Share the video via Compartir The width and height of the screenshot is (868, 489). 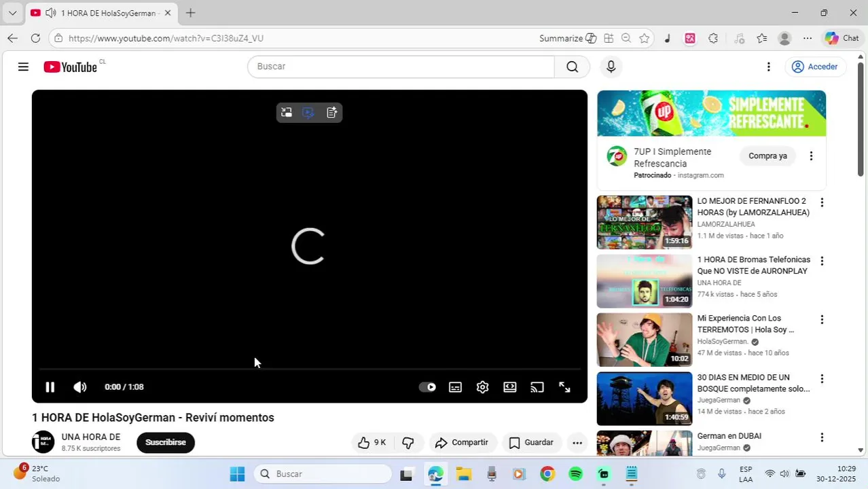click(462, 442)
